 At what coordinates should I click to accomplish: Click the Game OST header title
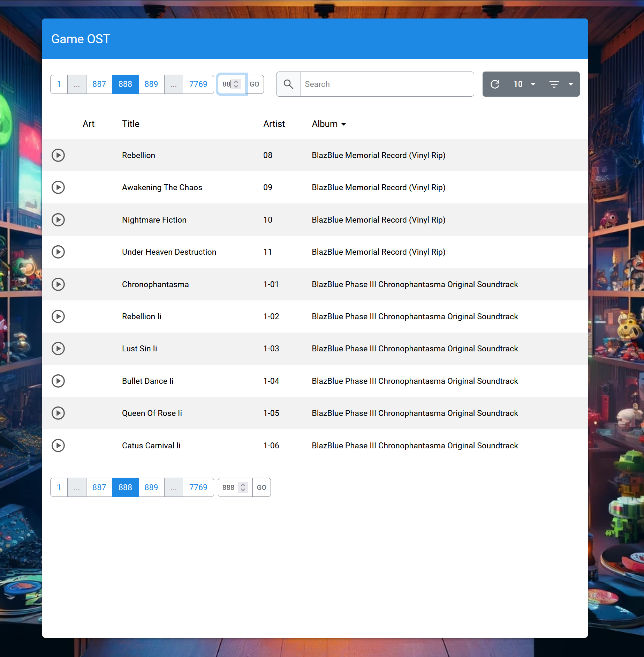[x=81, y=39]
